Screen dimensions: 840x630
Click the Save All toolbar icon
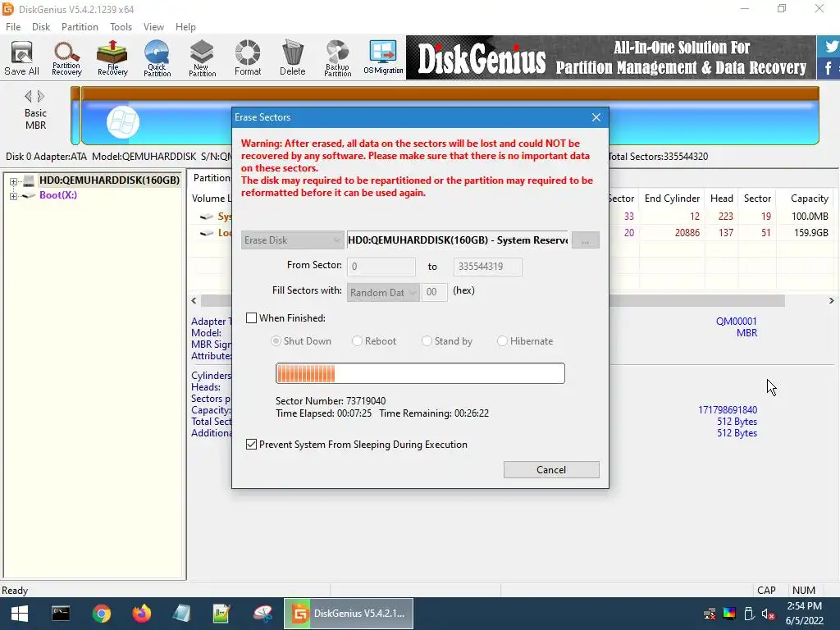(x=21, y=58)
